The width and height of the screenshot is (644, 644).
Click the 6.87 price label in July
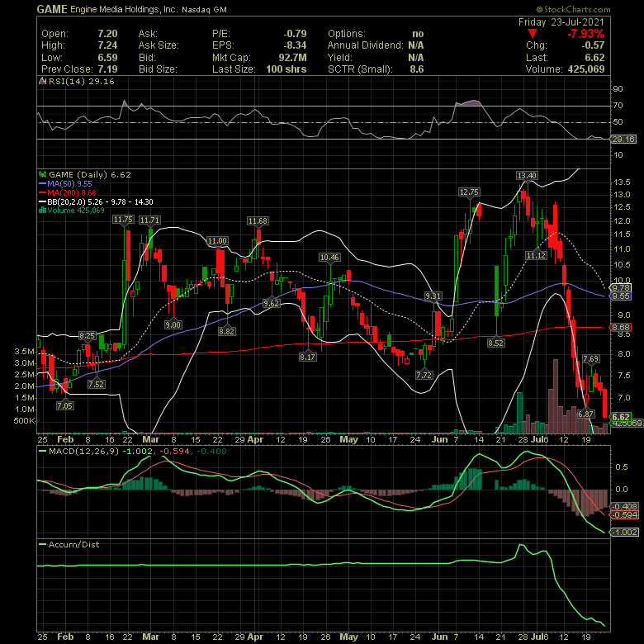tap(585, 414)
